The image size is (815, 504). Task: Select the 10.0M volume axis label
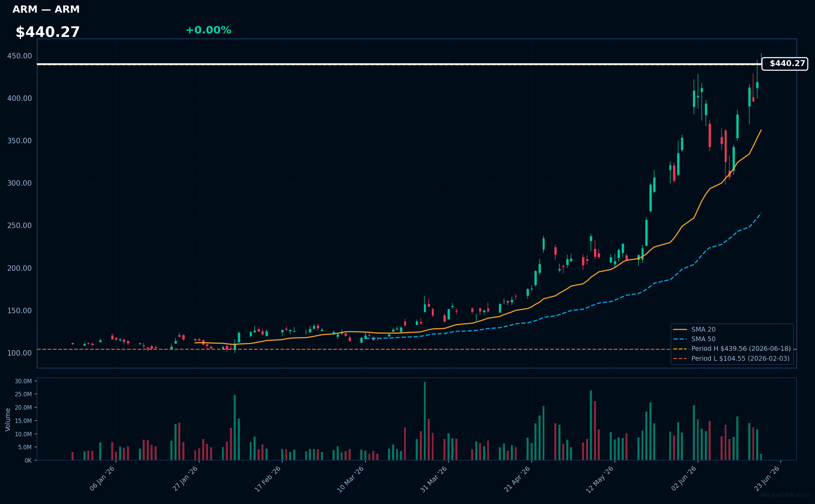[23, 434]
